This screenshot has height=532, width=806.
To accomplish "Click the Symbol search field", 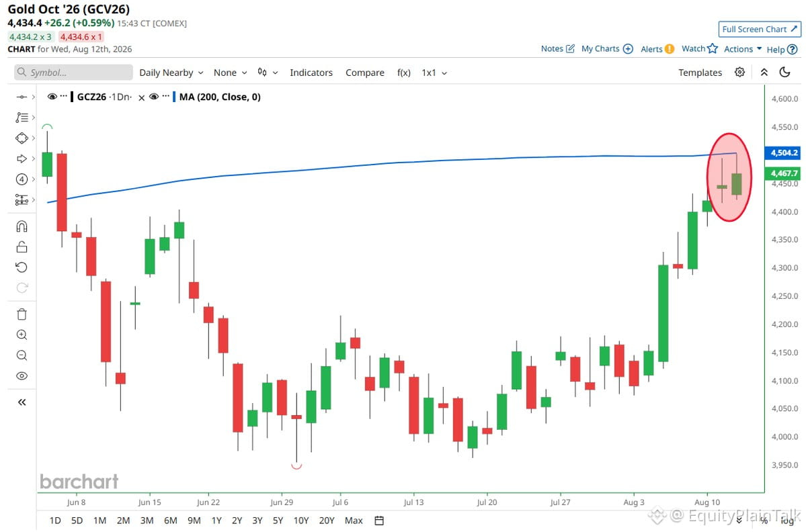I will coord(73,73).
